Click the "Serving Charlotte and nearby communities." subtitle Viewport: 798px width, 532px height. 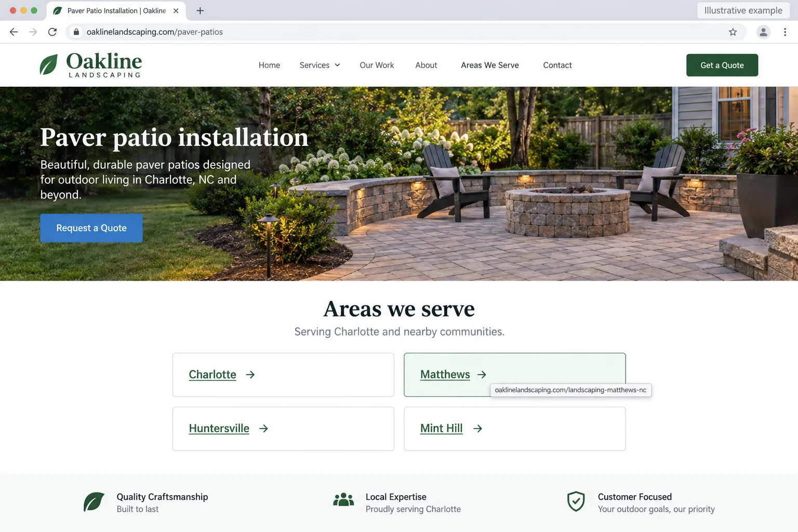[x=399, y=331]
